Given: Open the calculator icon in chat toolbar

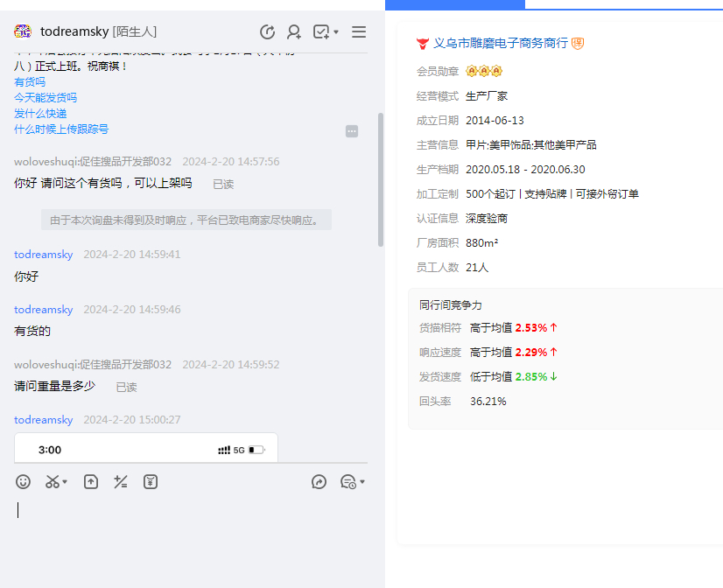Looking at the screenshot, I should coord(121,481).
